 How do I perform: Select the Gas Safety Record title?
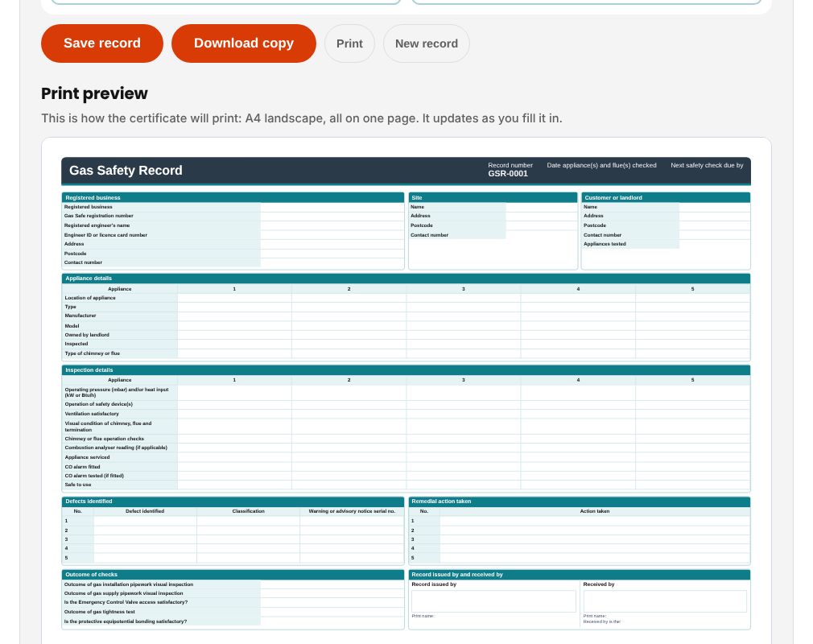click(126, 171)
